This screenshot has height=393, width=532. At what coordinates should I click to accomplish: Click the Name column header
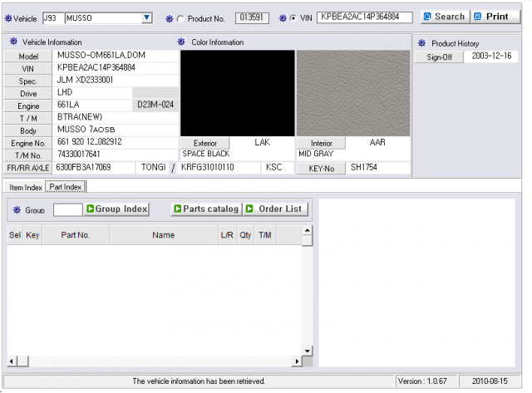tap(164, 234)
